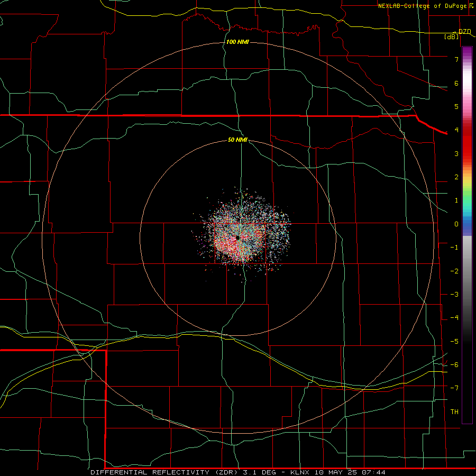Click the black radar site dot at center

click(237, 237)
